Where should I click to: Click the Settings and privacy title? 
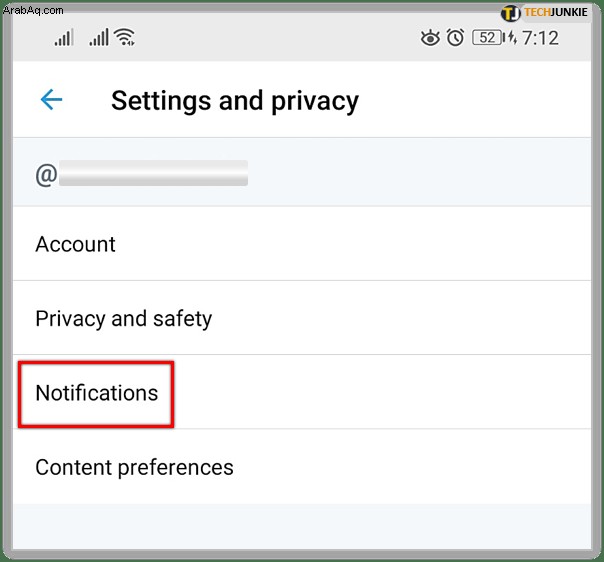[235, 101]
